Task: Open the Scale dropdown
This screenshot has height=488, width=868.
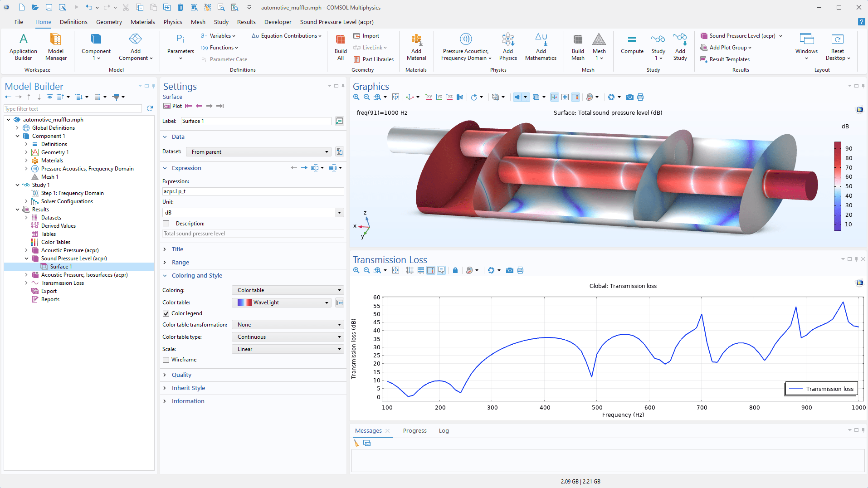Action: (x=288, y=349)
